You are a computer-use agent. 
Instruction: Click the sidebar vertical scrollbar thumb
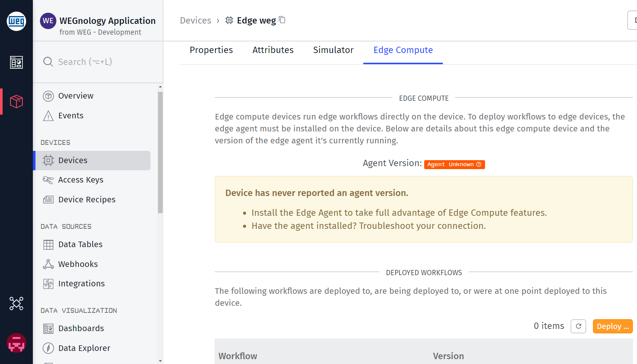(161, 152)
